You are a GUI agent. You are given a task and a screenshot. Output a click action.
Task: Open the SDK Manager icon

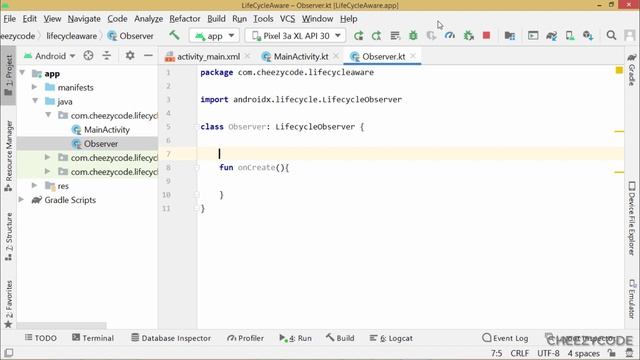[x=588, y=36]
